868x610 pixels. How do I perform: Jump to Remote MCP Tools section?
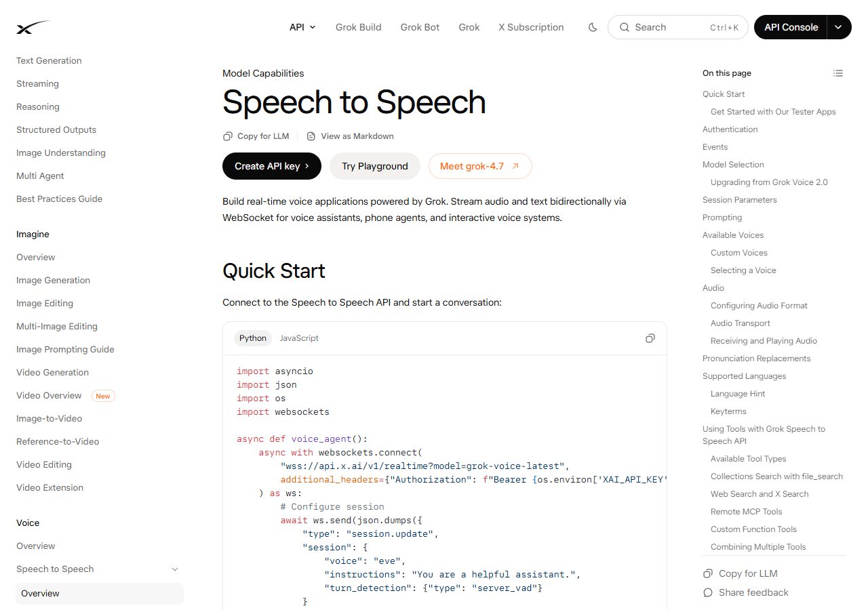pos(747,512)
